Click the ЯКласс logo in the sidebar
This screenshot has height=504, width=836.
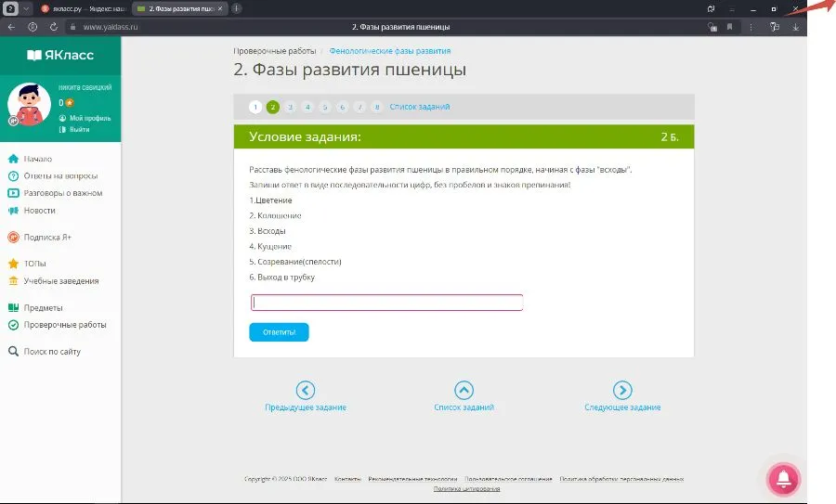(60, 55)
